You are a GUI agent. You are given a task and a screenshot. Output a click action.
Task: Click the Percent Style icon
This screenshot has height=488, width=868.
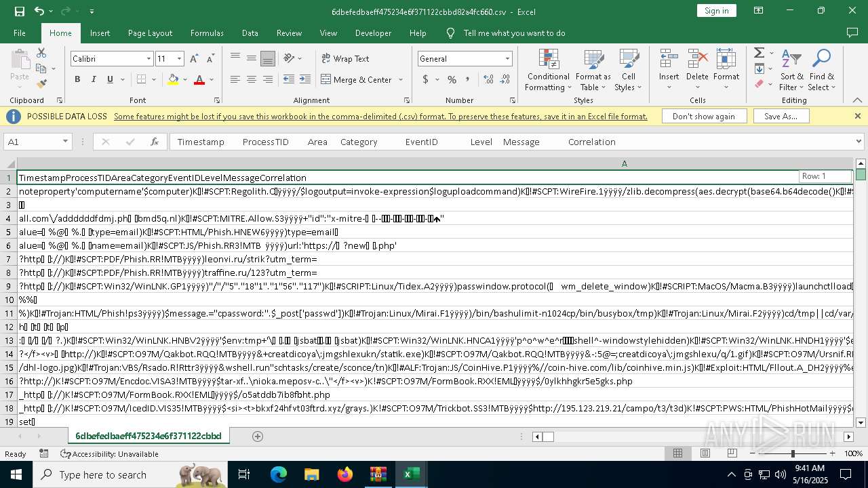pyautogui.click(x=452, y=79)
